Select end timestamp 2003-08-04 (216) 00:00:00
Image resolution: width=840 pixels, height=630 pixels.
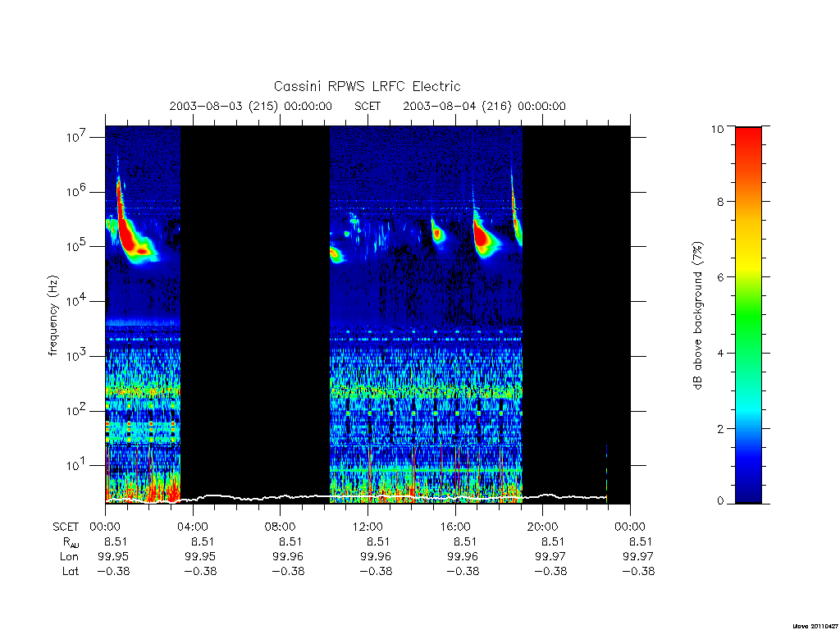(484, 106)
